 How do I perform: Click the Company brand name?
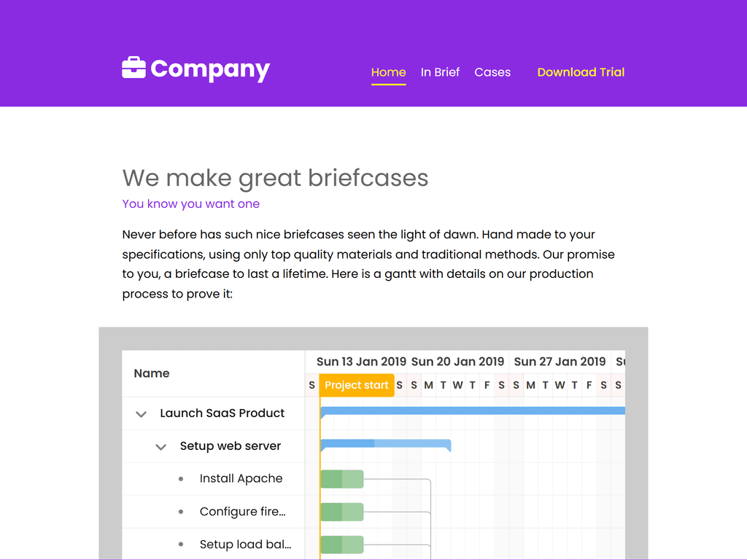click(210, 69)
